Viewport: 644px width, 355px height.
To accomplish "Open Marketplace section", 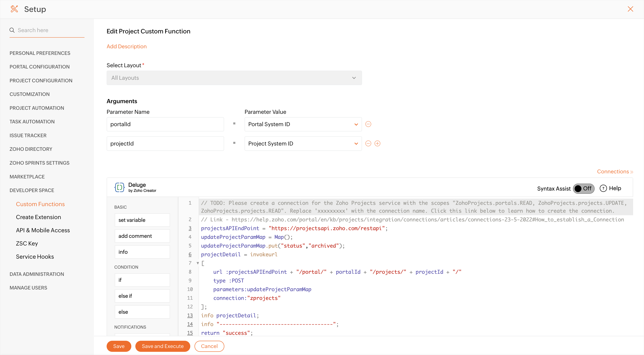I will coord(27,177).
